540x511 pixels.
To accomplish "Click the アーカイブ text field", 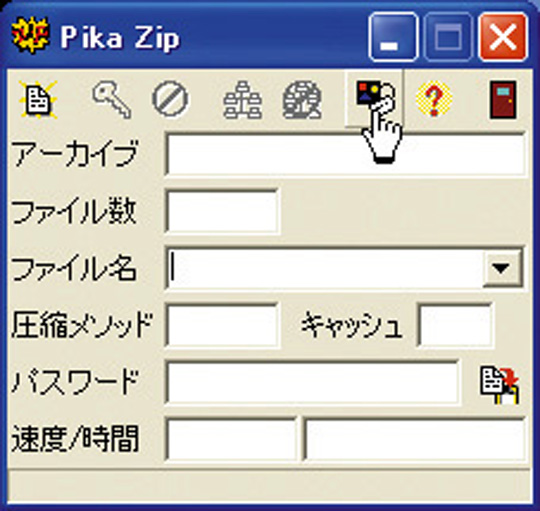I will pyautogui.click(x=345, y=154).
